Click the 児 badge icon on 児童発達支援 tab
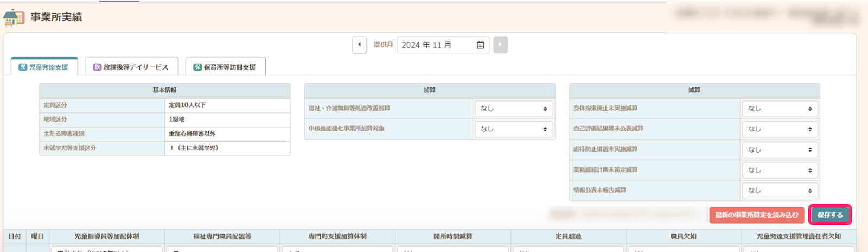This screenshot has height=252, width=868. tap(23, 67)
